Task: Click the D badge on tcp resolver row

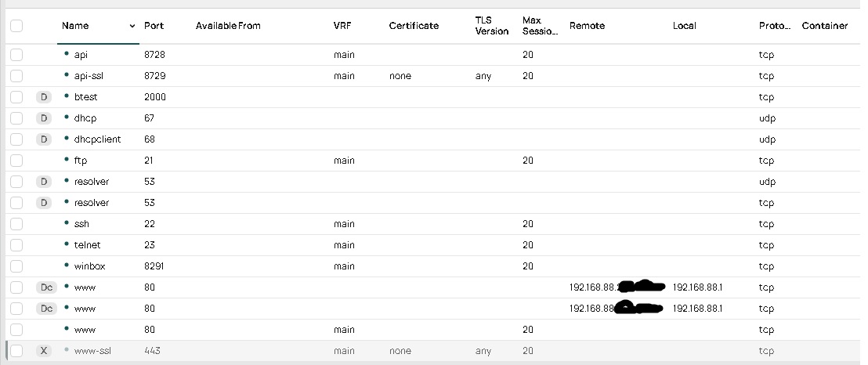Action: coord(44,203)
